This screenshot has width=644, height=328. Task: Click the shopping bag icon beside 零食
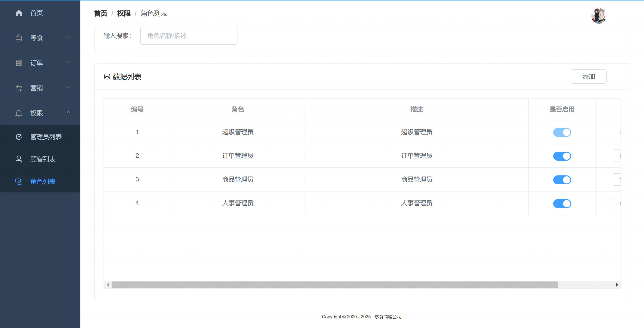click(19, 38)
